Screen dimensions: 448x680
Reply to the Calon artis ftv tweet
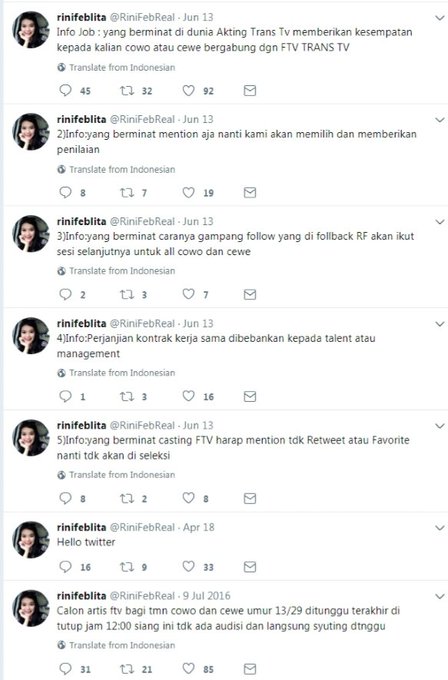pos(65,668)
